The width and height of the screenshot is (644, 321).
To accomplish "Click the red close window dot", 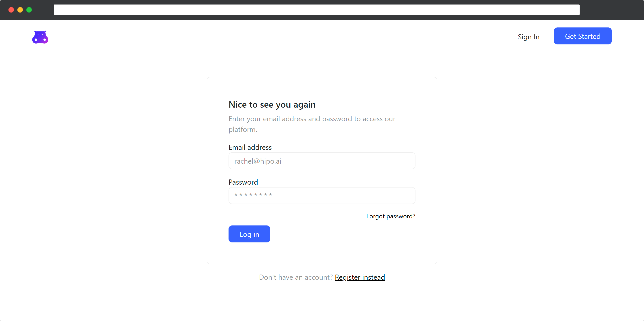I will 11,10.
